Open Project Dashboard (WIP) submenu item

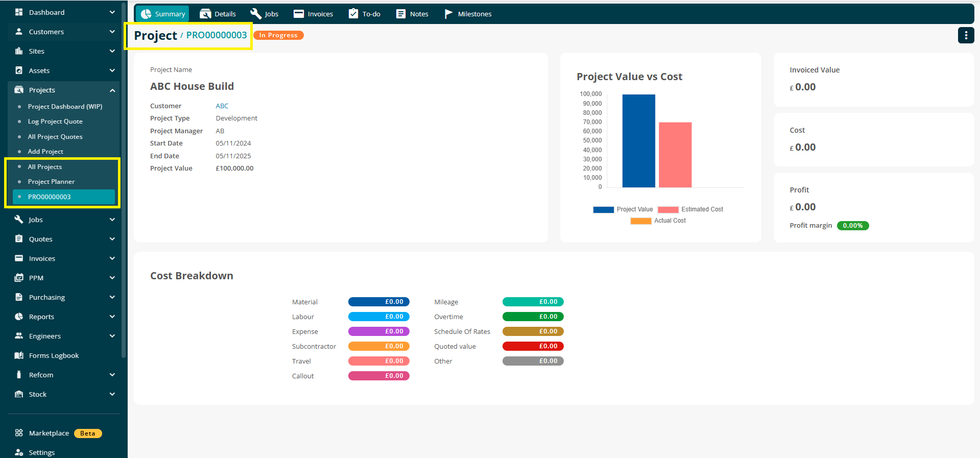65,107
